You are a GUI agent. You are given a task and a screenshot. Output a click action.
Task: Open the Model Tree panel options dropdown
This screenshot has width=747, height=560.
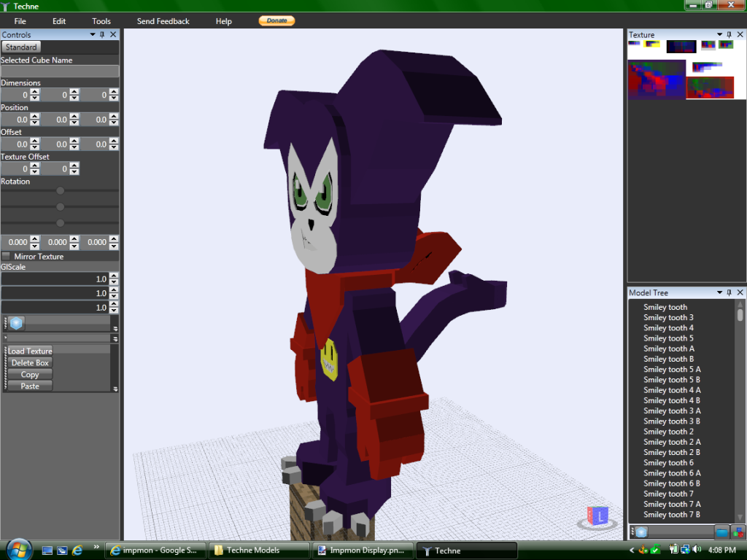click(x=719, y=292)
